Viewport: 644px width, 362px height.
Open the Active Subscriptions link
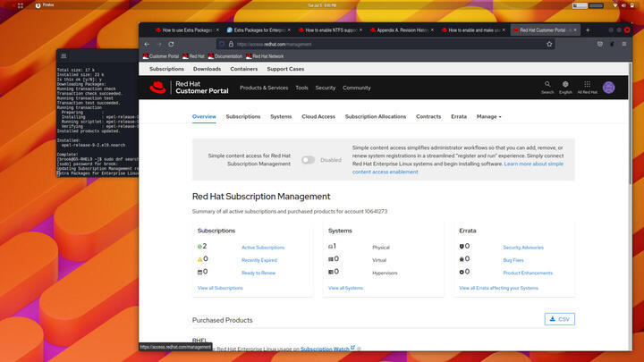263,248
